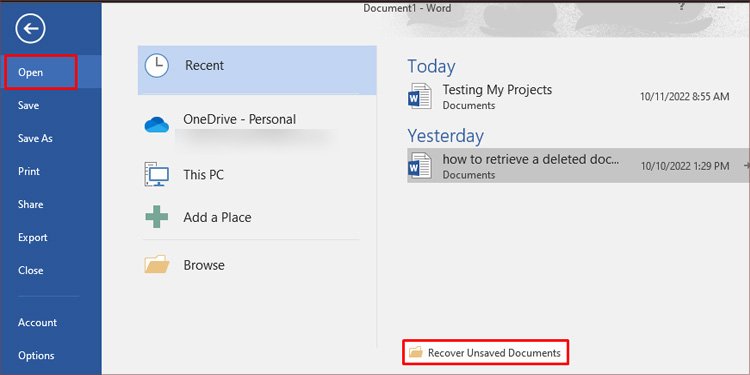Image resolution: width=750 pixels, height=375 pixels.
Task: Select the Recent location label
Action: coord(204,66)
